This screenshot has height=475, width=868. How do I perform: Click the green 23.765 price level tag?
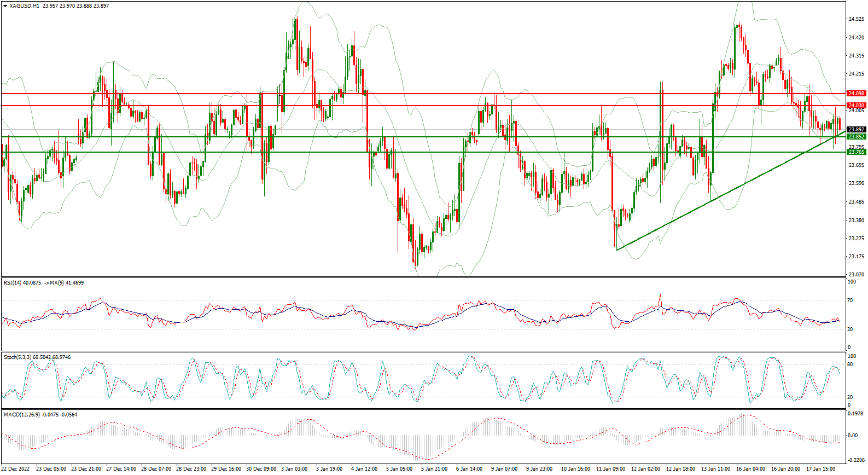click(856, 152)
